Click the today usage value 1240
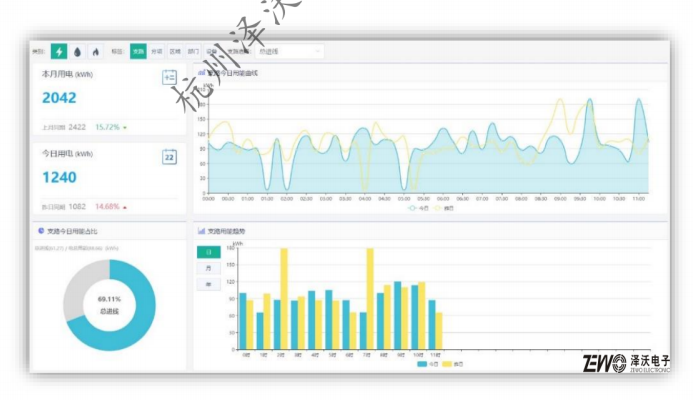This screenshot has width=693, height=400. (x=59, y=177)
